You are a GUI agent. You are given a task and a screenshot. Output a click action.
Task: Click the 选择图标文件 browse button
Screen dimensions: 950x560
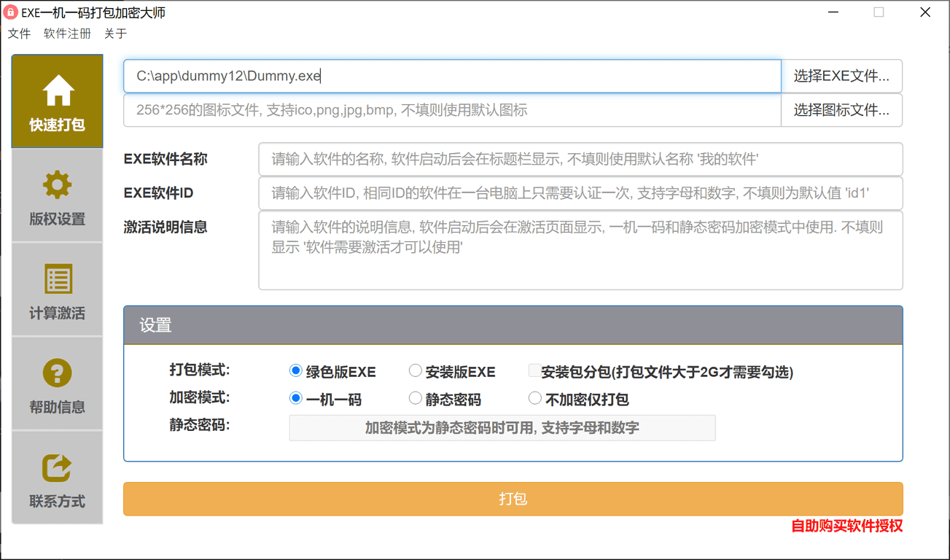coord(841,110)
